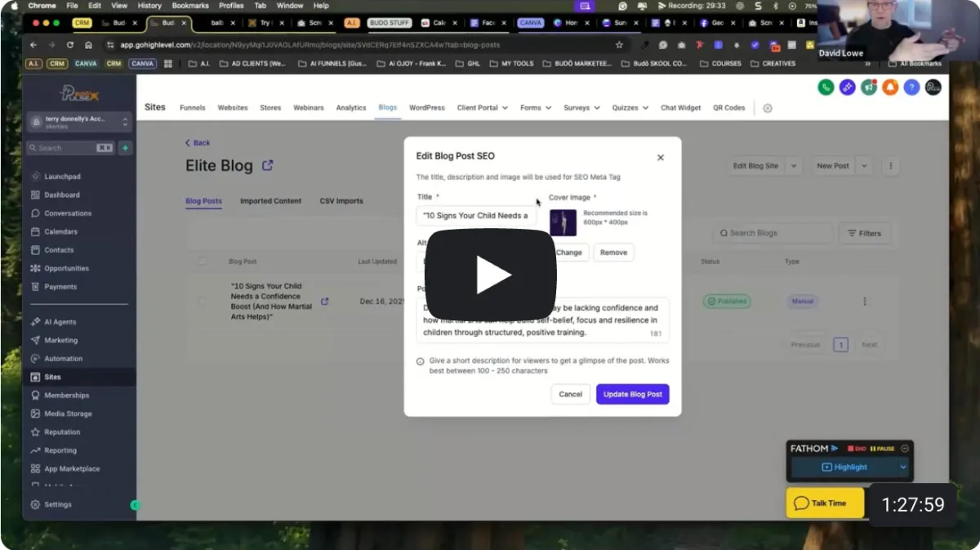Toggle the select-all blog posts checkbox
Screen dimensions: 980x550
coord(202,262)
